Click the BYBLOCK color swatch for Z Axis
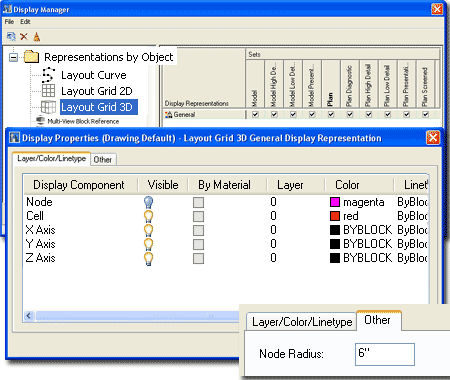This screenshot has height=380, width=450. [x=335, y=258]
